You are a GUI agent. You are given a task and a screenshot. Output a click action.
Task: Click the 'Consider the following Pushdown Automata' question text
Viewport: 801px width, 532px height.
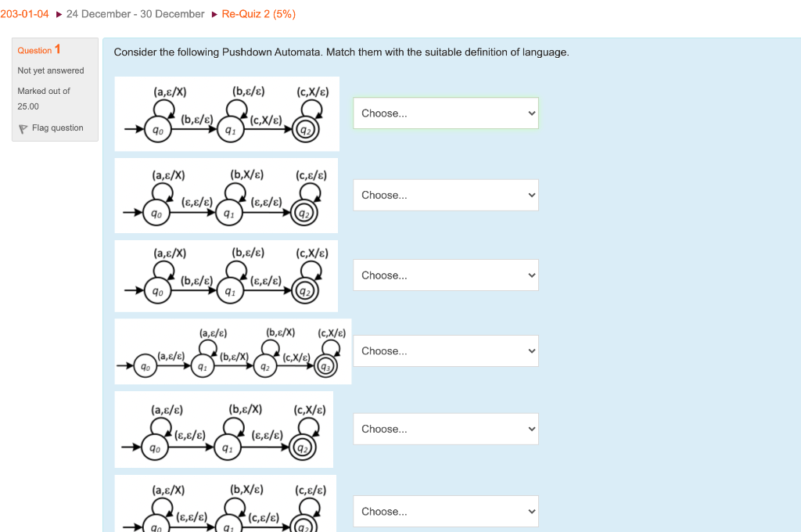click(341, 52)
